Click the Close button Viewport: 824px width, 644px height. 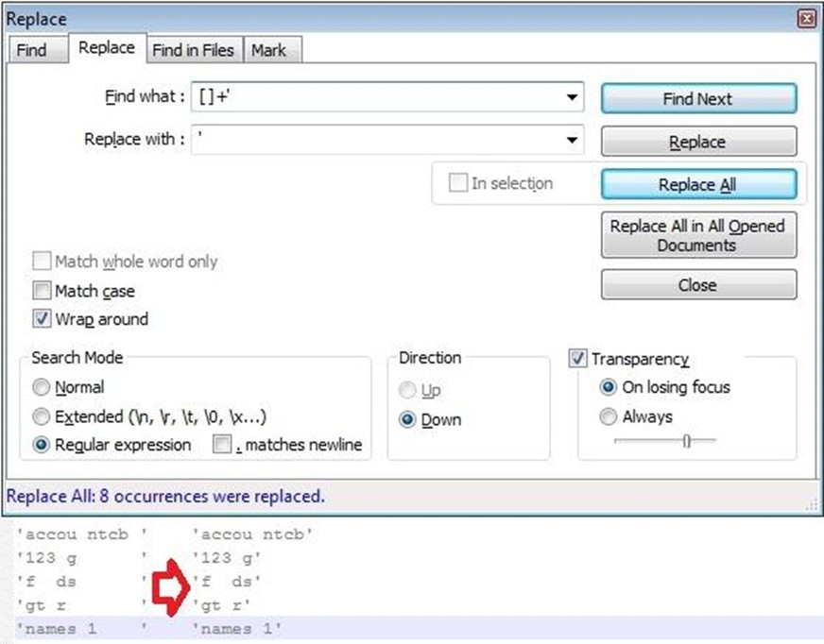(698, 285)
